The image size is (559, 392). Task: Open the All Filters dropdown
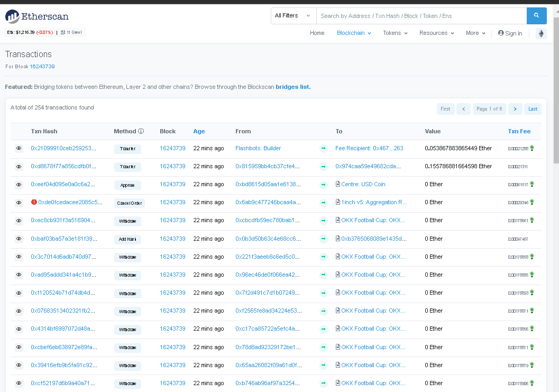(294, 16)
